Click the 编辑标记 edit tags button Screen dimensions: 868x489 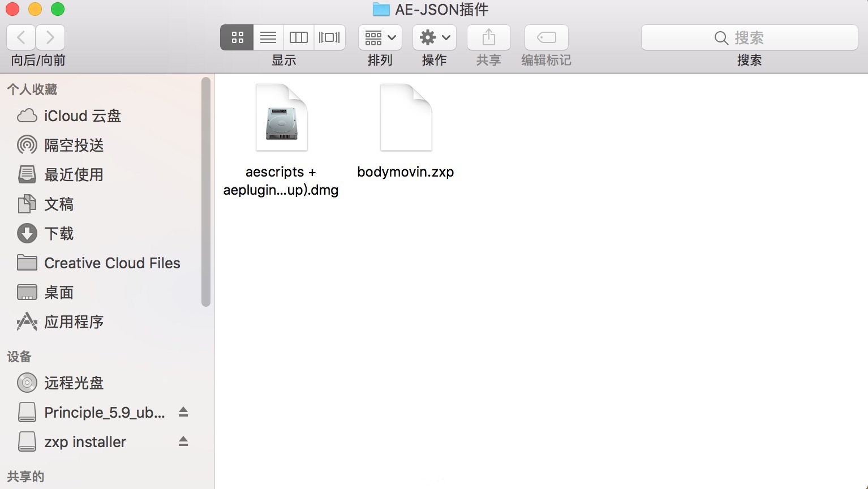click(546, 37)
